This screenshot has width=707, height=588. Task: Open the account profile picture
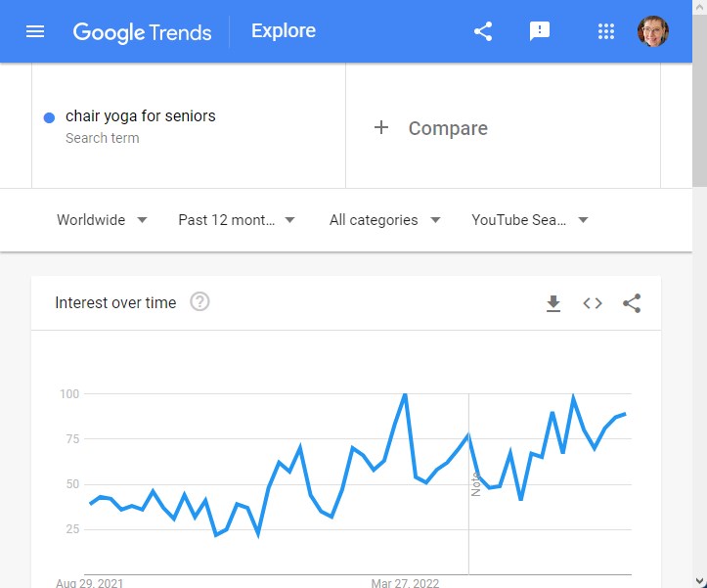653,31
